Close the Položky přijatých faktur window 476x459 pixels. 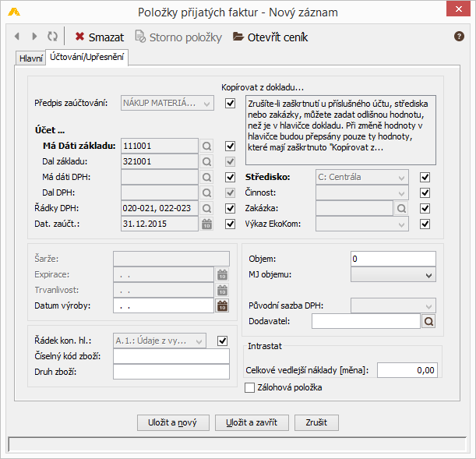(x=458, y=9)
